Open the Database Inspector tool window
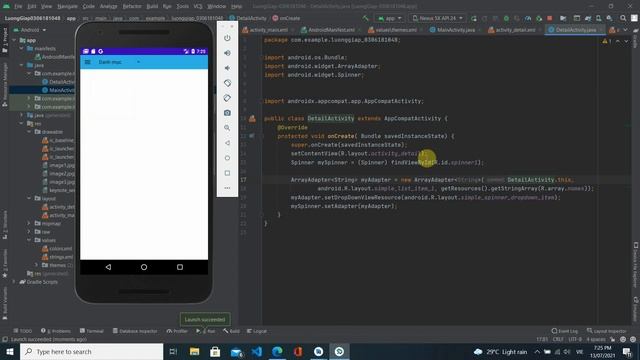This screenshot has height=360, width=640. 135,331
